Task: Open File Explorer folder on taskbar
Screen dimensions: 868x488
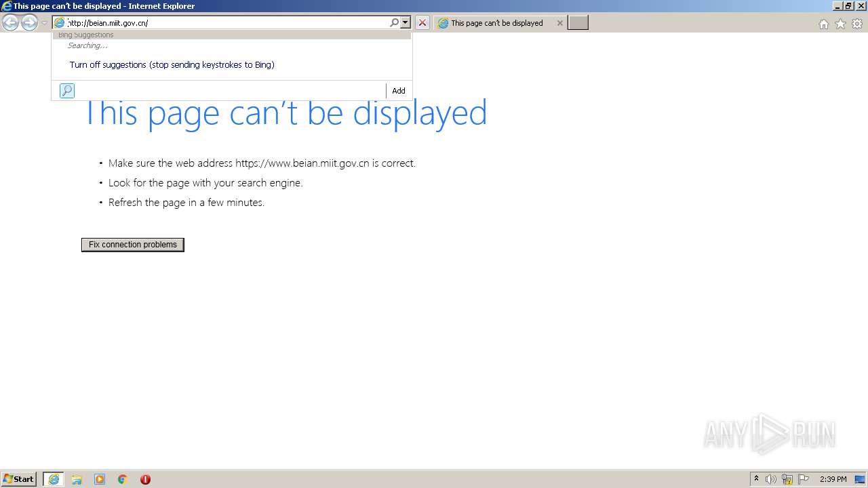Action: tap(77, 479)
